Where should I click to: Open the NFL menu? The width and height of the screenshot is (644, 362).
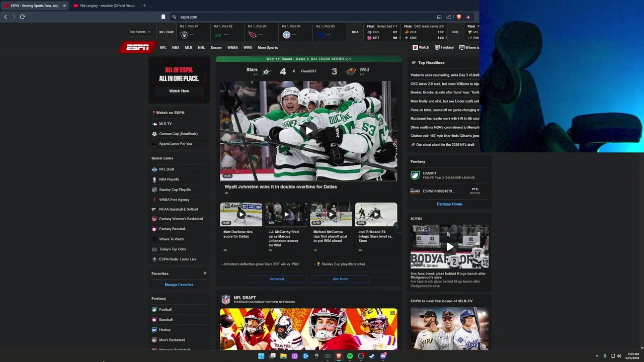[x=163, y=47]
